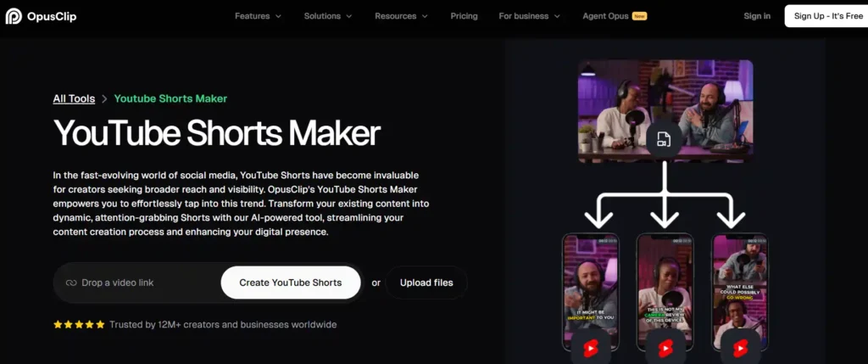Click the video file icon below the podcast image
The image size is (868, 364).
665,139
